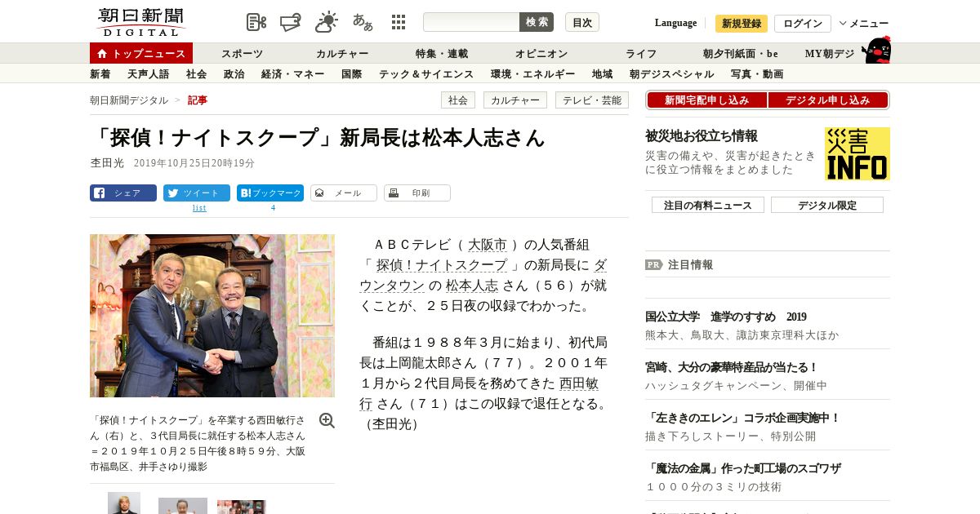
Task: Select the 特集・連載 tab
Action: pos(442,54)
